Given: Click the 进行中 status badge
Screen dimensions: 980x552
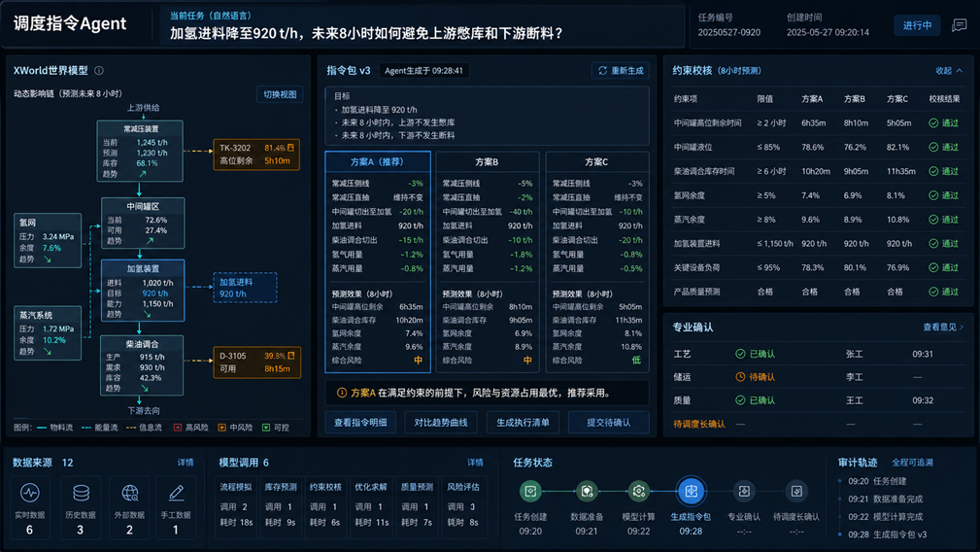Looking at the screenshot, I should click(917, 25).
